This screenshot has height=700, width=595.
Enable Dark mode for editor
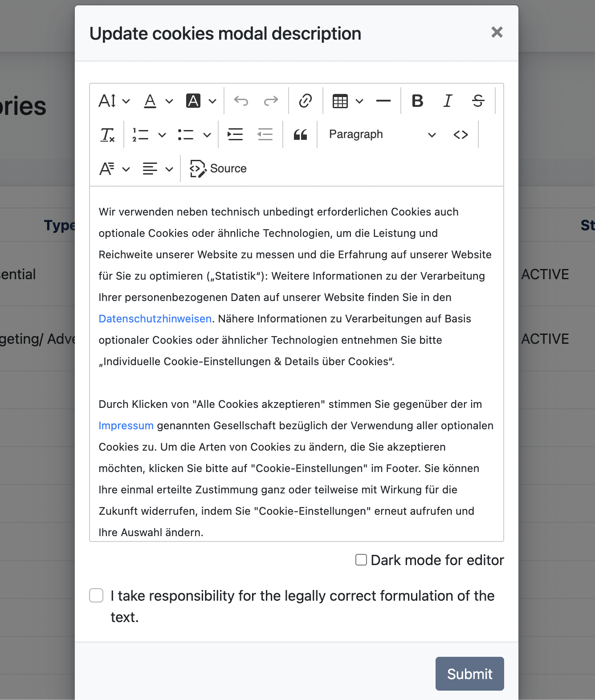(361, 560)
